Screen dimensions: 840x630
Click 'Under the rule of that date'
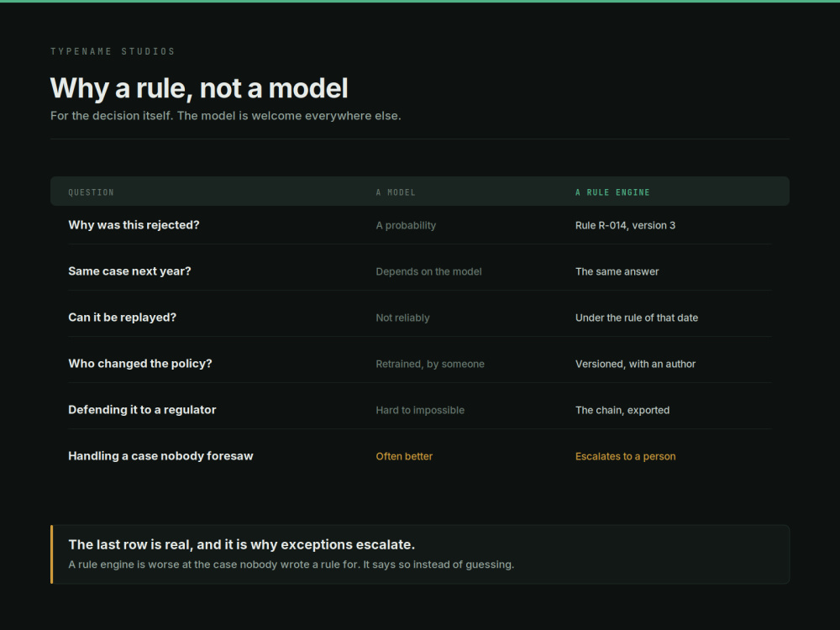(637, 318)
